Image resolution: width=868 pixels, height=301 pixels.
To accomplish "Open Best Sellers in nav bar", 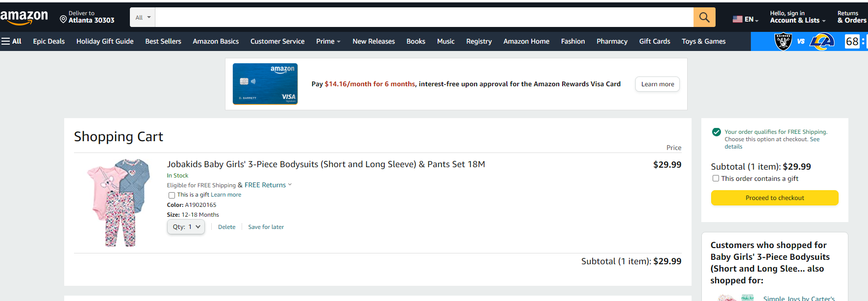I will click(163, 42).
